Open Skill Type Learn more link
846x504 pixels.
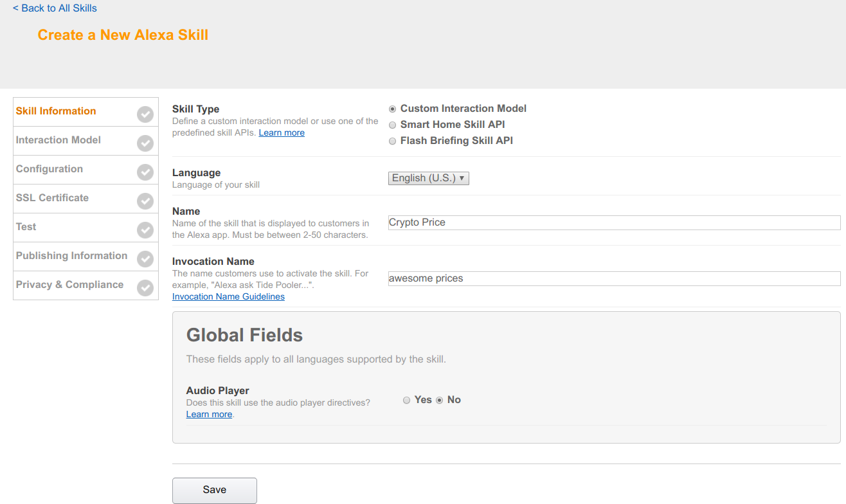point(282,132)
